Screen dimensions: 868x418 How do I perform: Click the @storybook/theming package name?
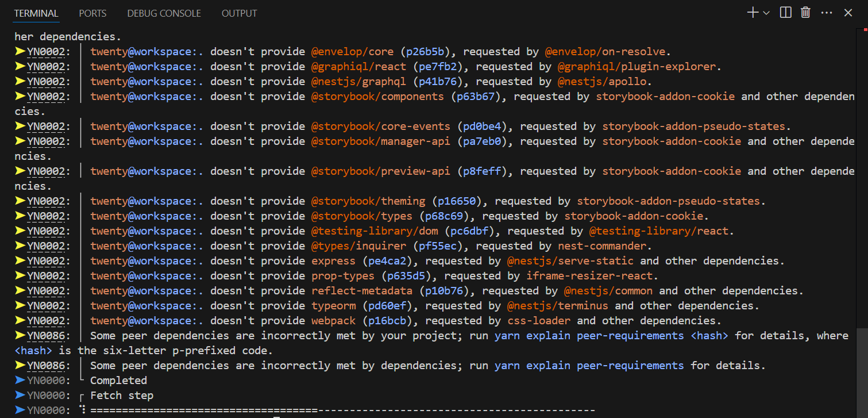click(x=368, y=201)
